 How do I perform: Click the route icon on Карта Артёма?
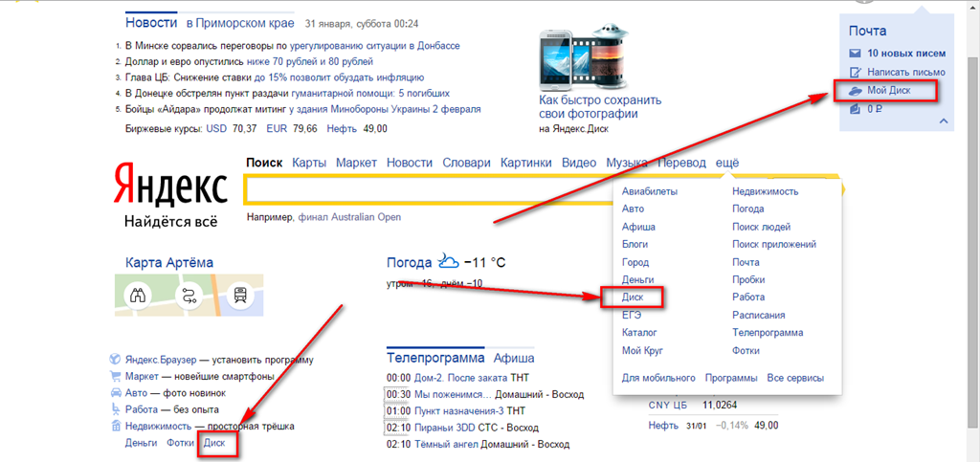(x=189, y=294)
